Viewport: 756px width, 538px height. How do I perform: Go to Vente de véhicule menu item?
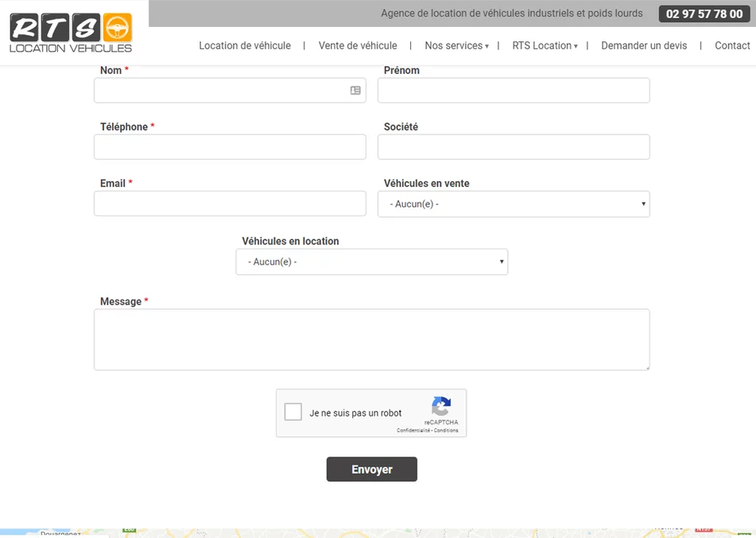tap(358, 46)
